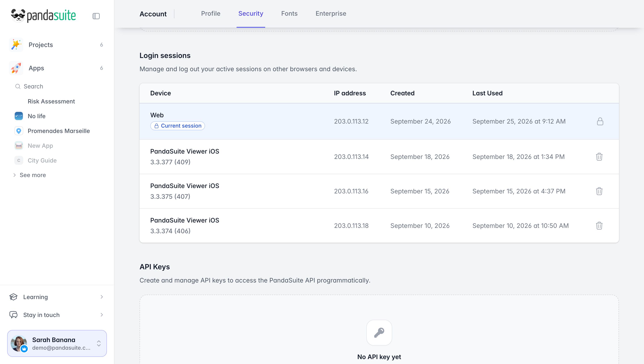The image size is (644, 364).
Task: Click the Current session badge
Action: coord(178,126)
